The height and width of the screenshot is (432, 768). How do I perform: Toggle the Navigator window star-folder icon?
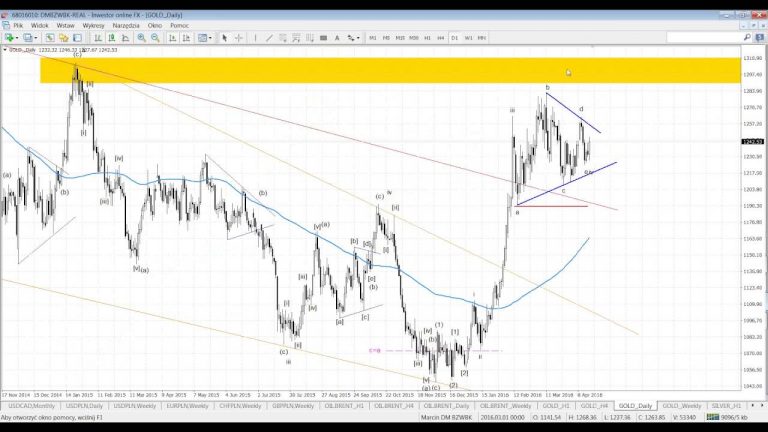[x=64, y=38]
